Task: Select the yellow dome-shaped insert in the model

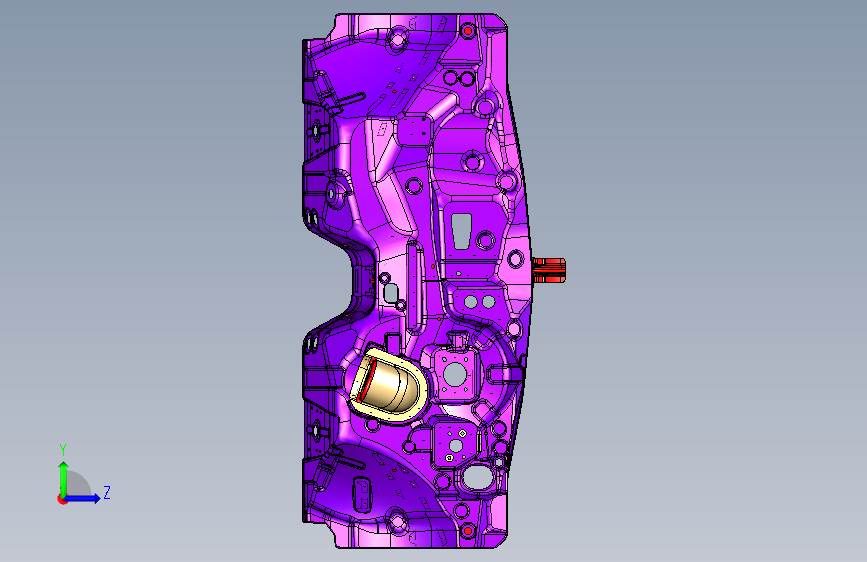Action: 390,384
